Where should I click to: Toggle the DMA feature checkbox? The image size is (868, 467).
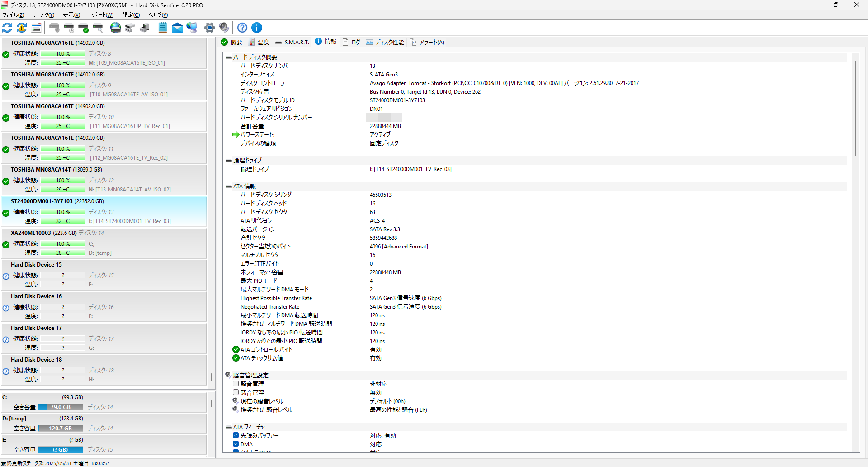(x=236, y=444)
